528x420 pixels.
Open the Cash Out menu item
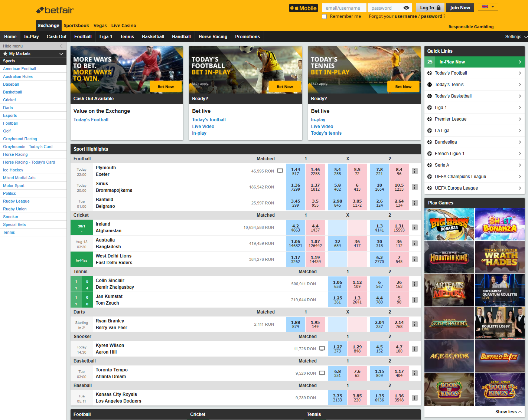pyautogui.click(x=56, y=37)
